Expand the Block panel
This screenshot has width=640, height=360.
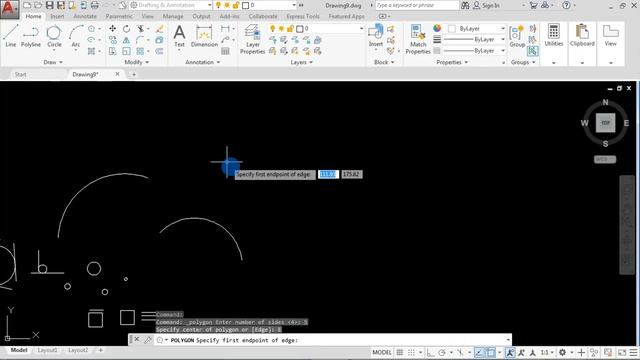[384, 62]
